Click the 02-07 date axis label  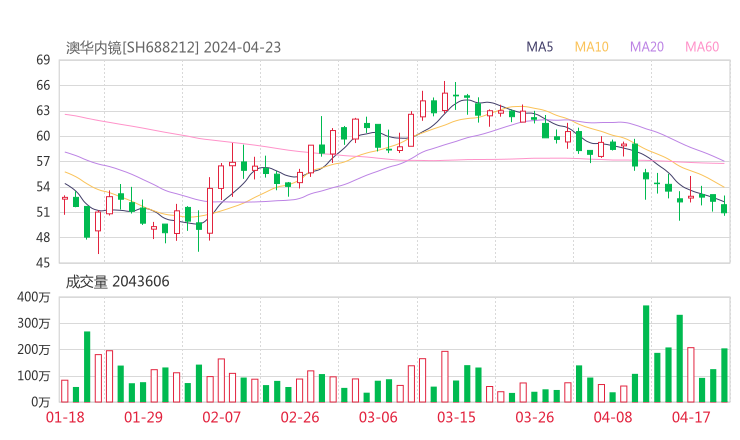pyautogui.click(x=221, y=417)
